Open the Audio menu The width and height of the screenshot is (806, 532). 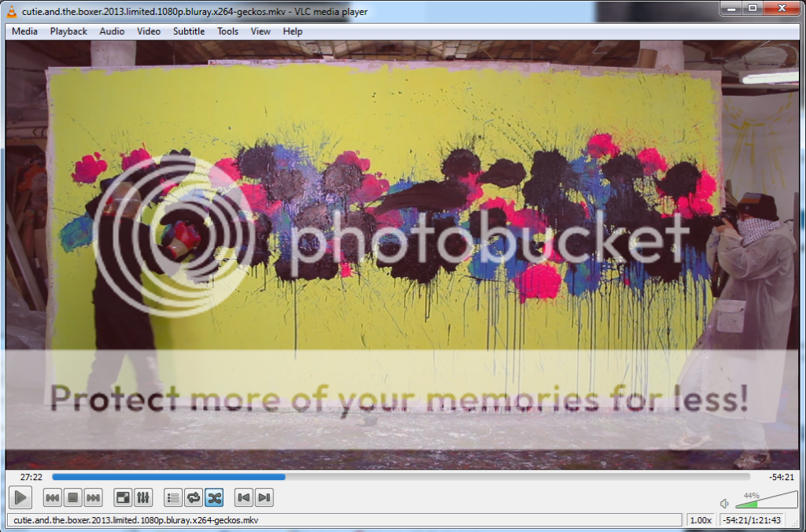pos(112,31)
